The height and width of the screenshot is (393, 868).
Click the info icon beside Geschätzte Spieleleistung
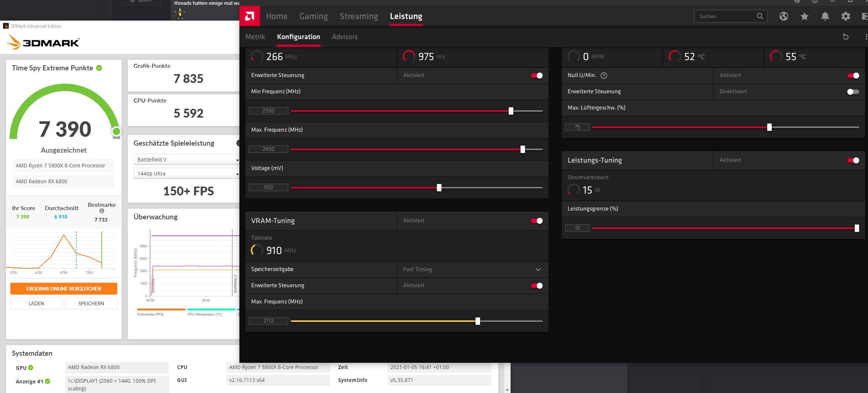pos(238,143)
